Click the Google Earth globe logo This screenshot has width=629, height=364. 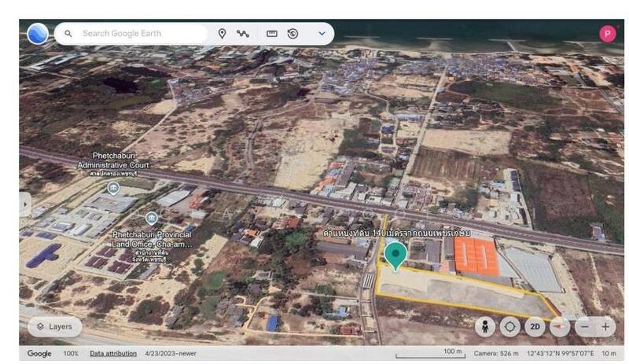[x=37, y=34]
